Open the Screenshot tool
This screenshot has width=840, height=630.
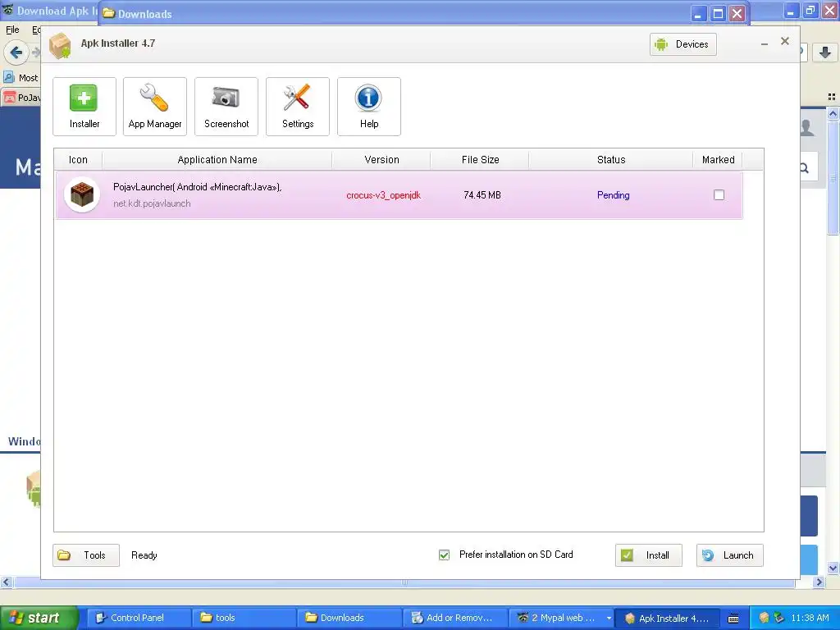[x=226, y=106]
